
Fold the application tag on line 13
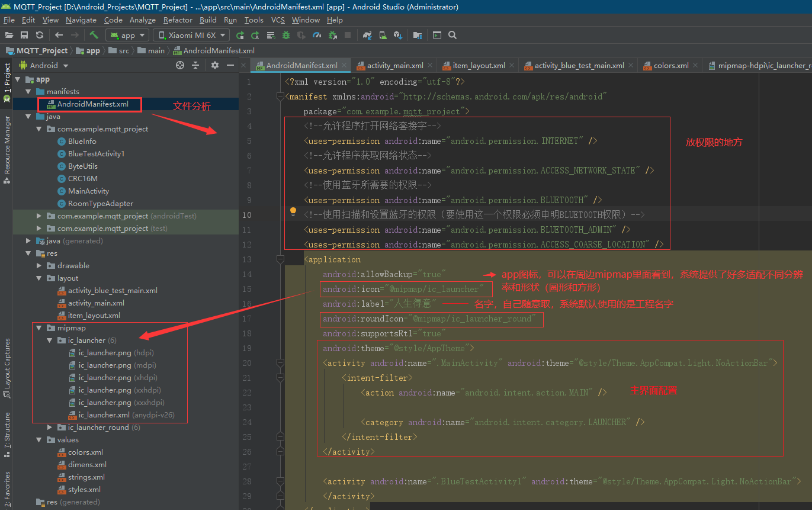pyautogui.click(x=280, y=259)
